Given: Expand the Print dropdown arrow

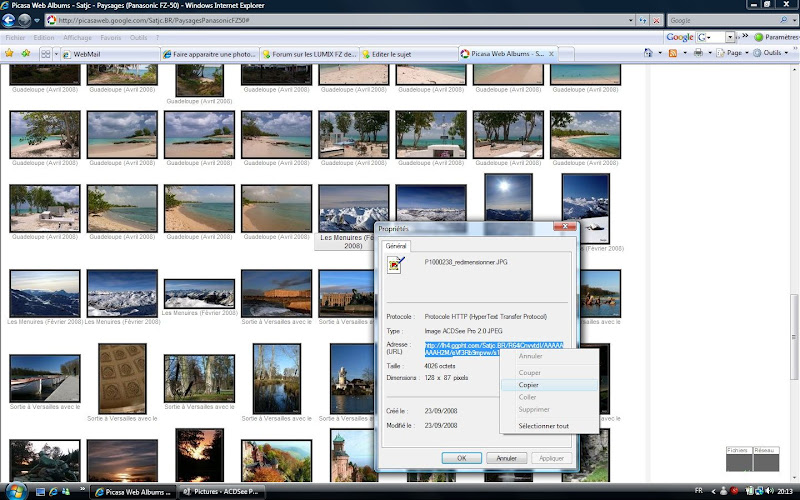Looking at the screenshot, I should pos(710,53).
